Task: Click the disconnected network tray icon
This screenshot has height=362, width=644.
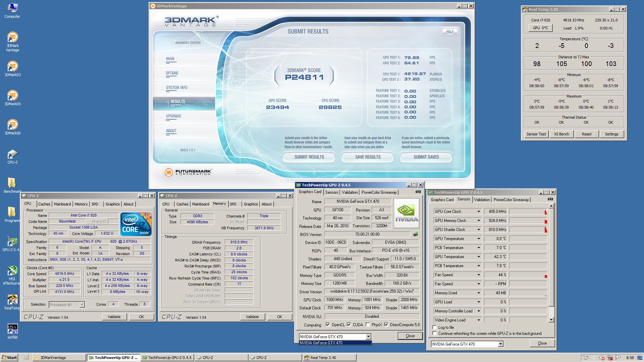Action: 610,358
